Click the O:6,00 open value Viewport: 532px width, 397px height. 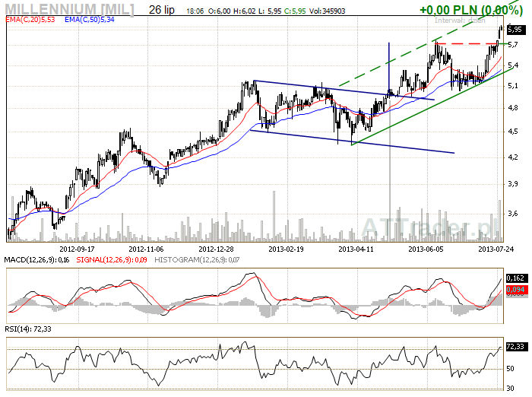pos(219,11)
